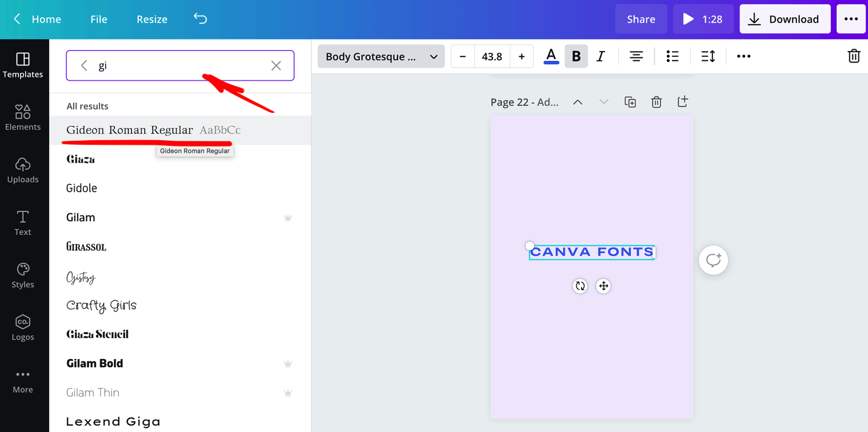Click the rotate handle below the text
Viewport: 868px width, 432px height.
580,286
